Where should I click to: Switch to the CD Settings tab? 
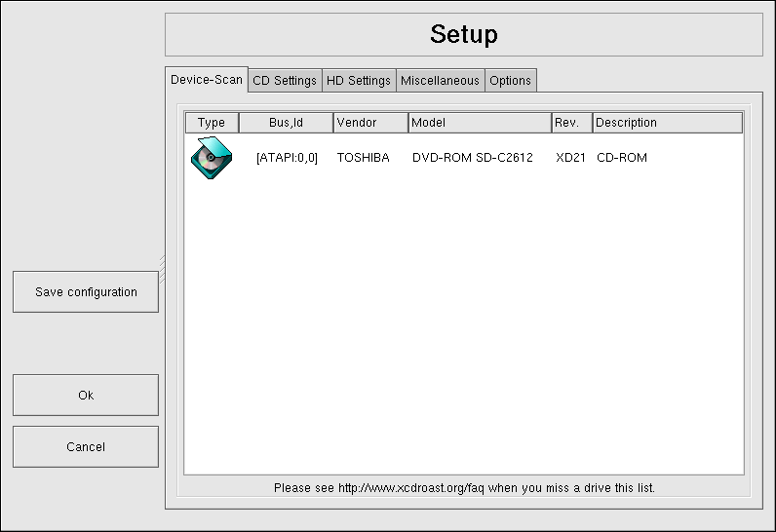[x=285, y=81]
